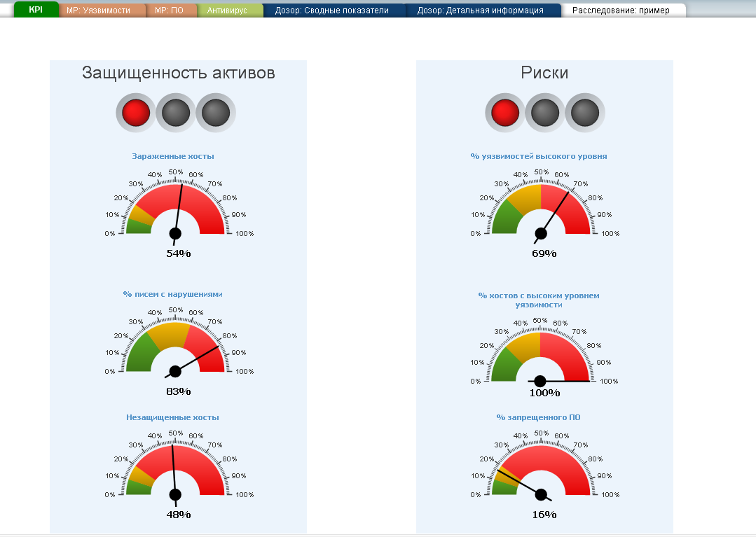Screen dimensions: 756x537
Task: Click the yellow zone of писем с нарушениями gauge
Action: tap(170, 334)
